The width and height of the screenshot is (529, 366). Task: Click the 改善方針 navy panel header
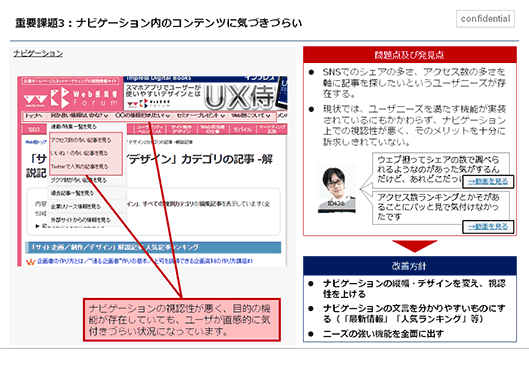(x=410, y=266)
